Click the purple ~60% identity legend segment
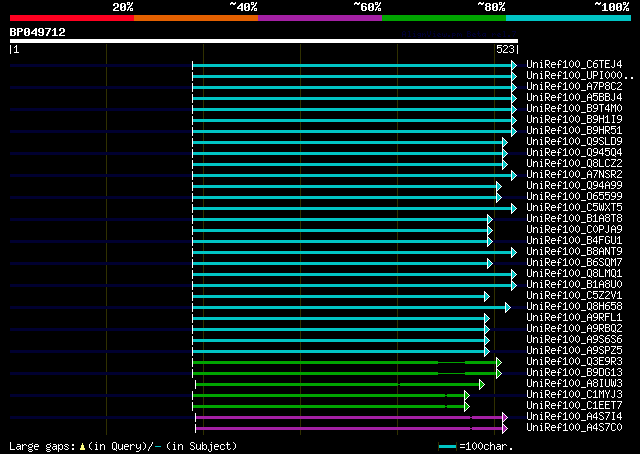Screen dimensions: 640x454 pyautogui.click(x=320, y=18)
